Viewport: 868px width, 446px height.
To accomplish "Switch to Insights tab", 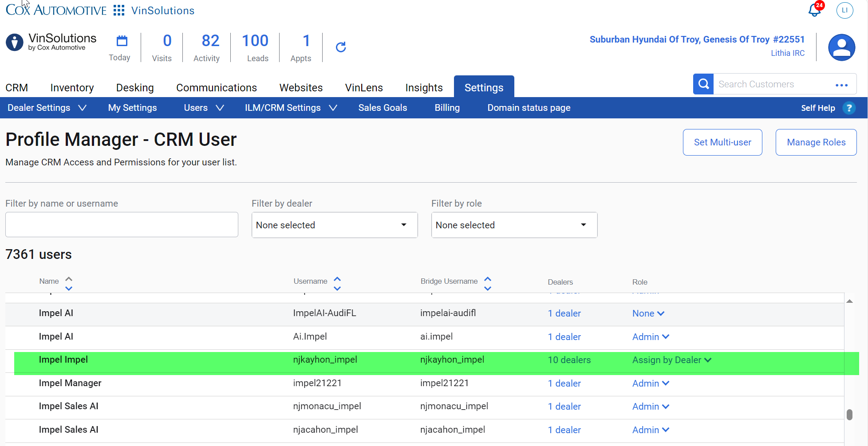I will click(x=424, y=88).
